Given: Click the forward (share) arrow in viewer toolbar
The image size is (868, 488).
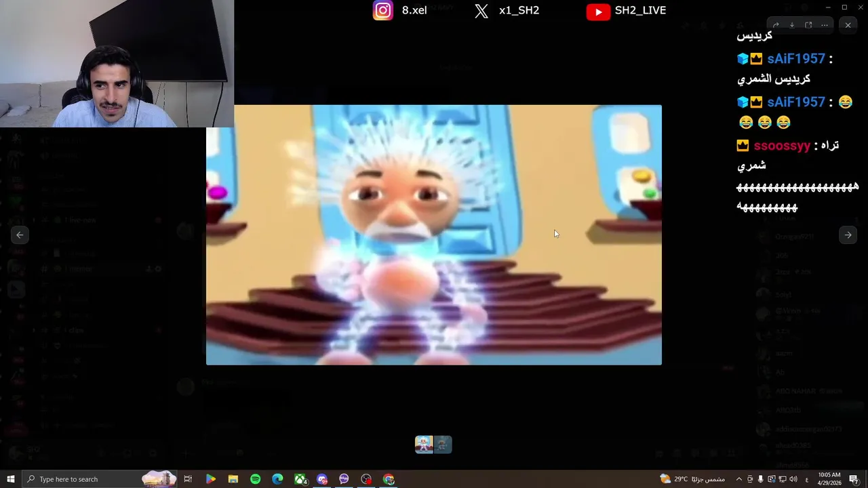Looking at the screenshot, I should pyautogui.click(x=776, y=25).
